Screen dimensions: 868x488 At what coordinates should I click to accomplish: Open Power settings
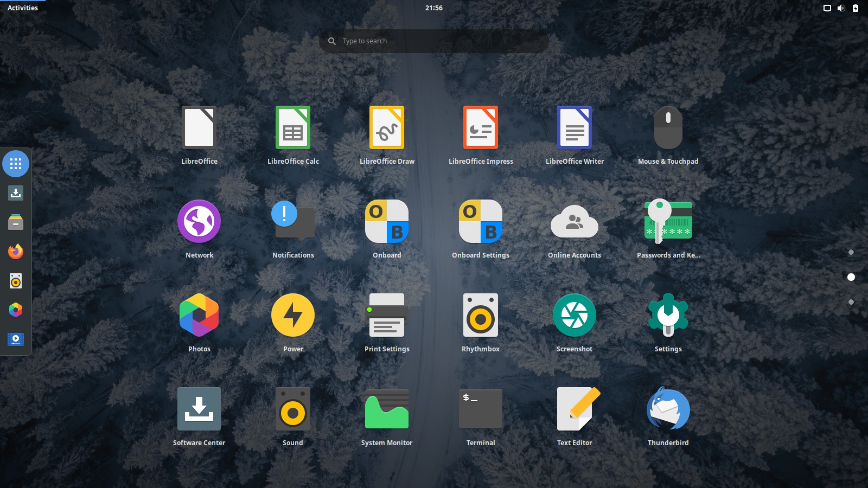tap(293, 315)
